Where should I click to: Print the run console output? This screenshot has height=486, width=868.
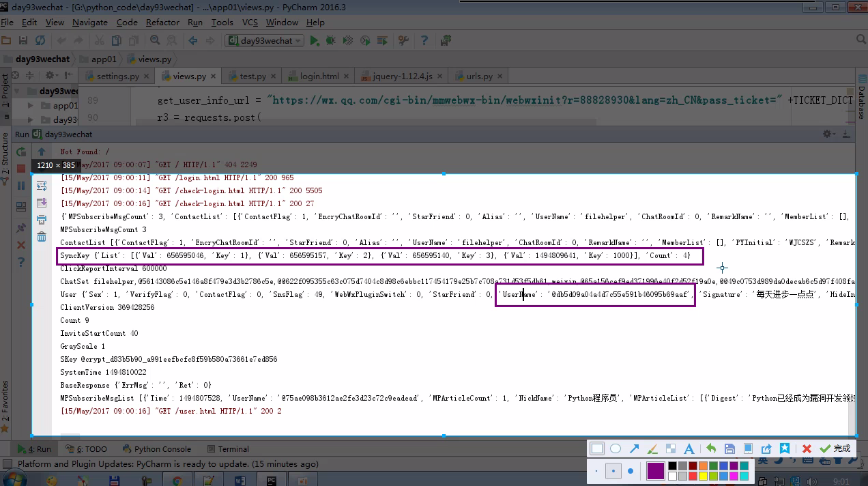[x=42, y=220]
